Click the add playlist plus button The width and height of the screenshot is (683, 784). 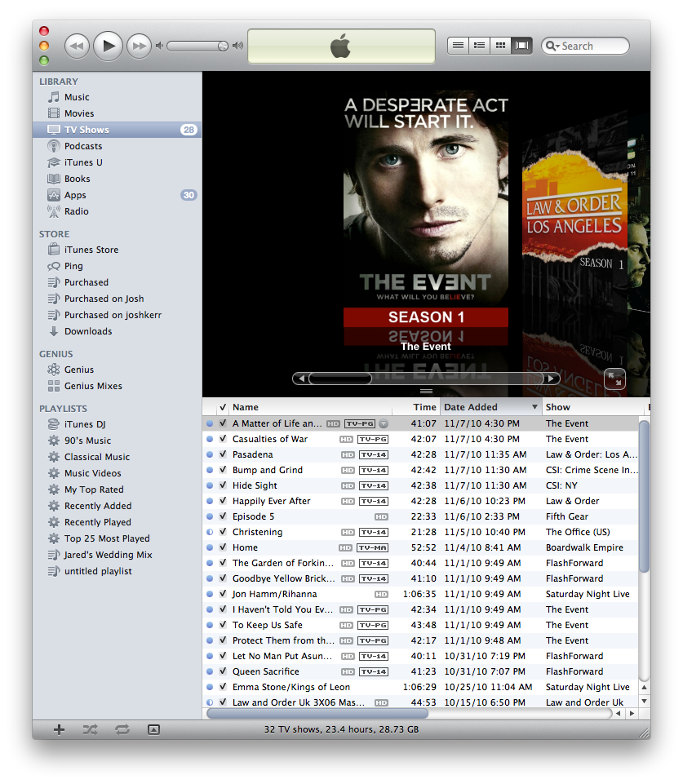pyautogui.click(x=59, y=729)
